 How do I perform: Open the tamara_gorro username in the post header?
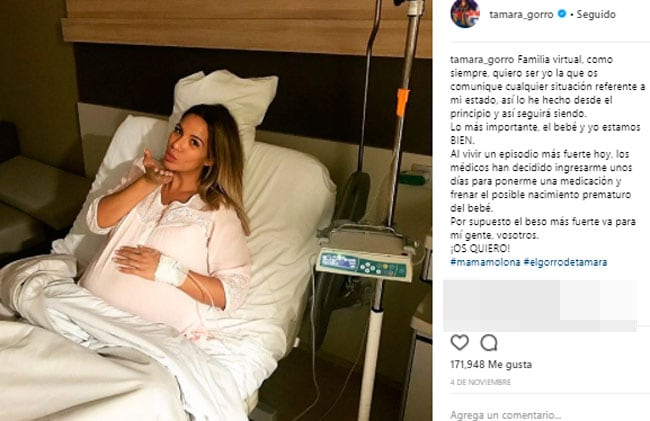[521, 14]
